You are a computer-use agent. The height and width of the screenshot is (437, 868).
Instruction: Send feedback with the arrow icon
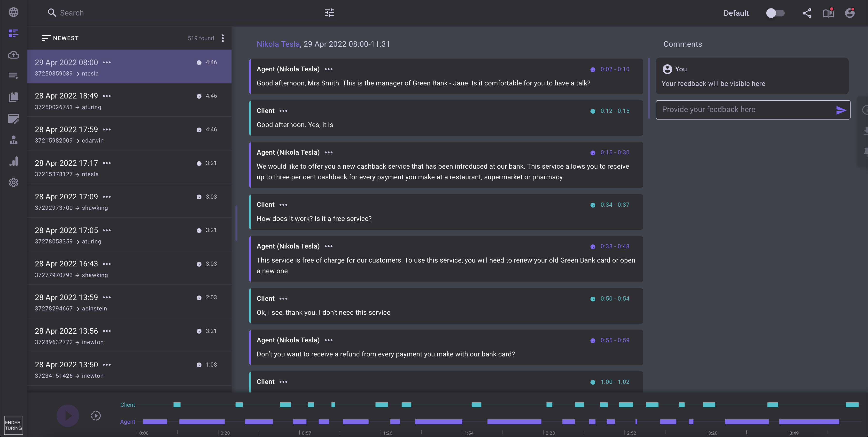pos(841,110)
